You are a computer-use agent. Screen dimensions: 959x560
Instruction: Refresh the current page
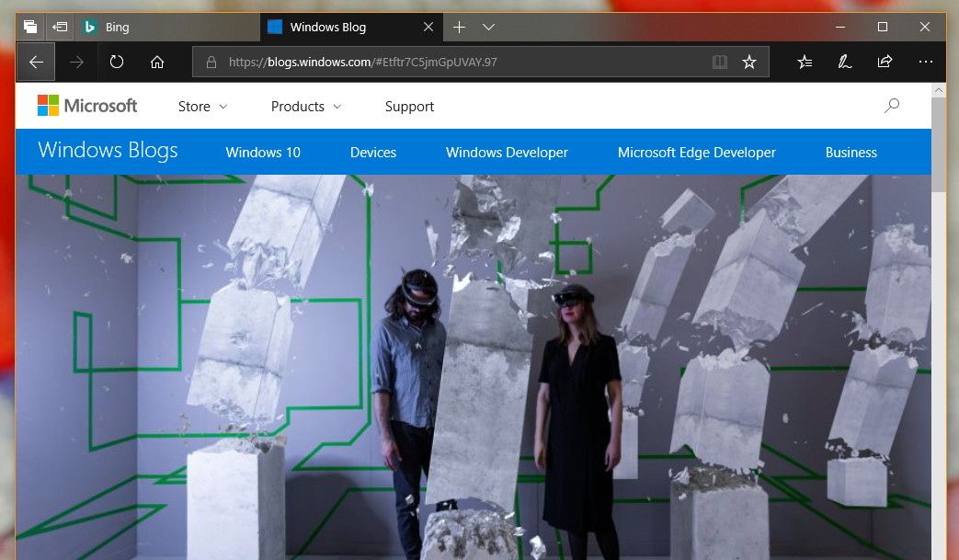coord(116,62)
